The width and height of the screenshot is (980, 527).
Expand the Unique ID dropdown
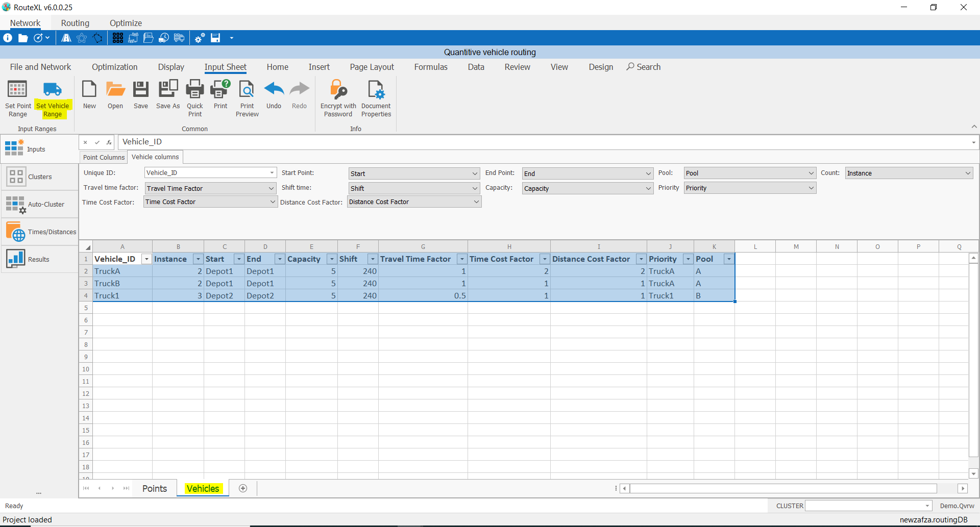click(x=272, y=173)
